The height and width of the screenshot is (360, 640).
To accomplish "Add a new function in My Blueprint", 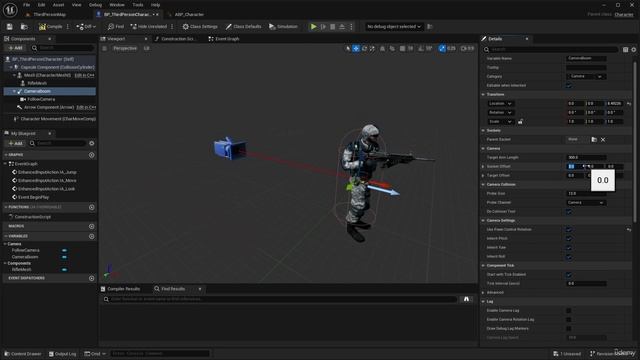I will [91, 207].
